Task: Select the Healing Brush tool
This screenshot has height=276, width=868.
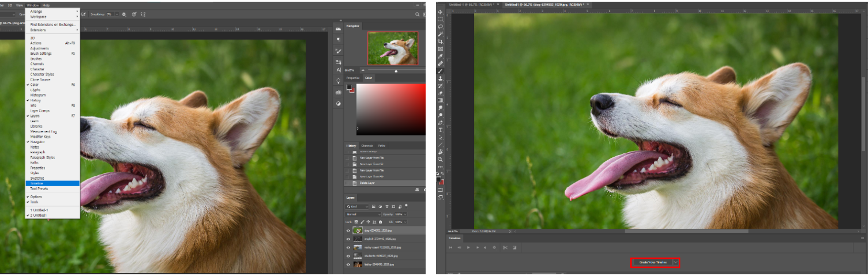Action: coord(440,63)
